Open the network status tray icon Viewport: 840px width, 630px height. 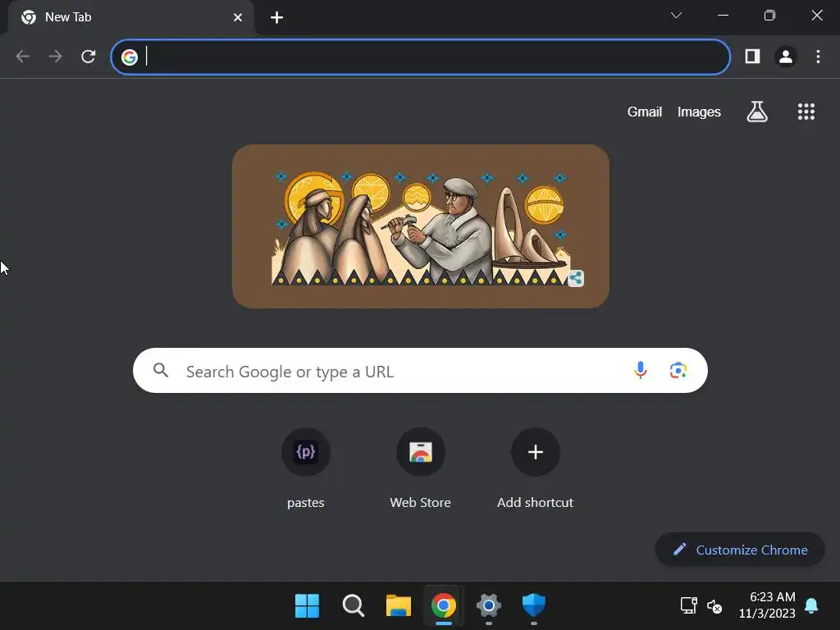pyautogui.click(x=688, y=605)
